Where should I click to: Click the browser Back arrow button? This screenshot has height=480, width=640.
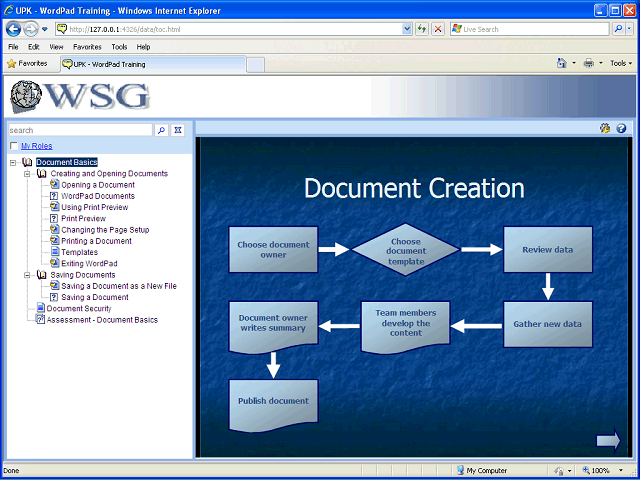point(13,29)
